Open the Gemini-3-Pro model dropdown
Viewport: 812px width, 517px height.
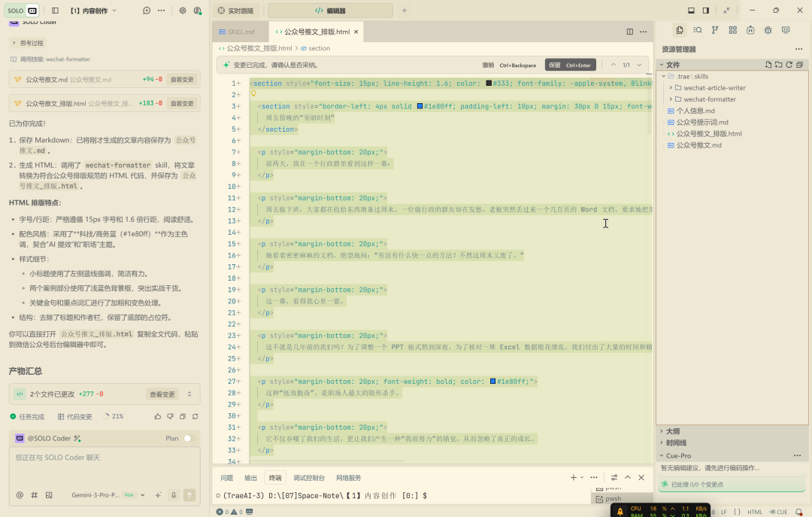point(108,495)
